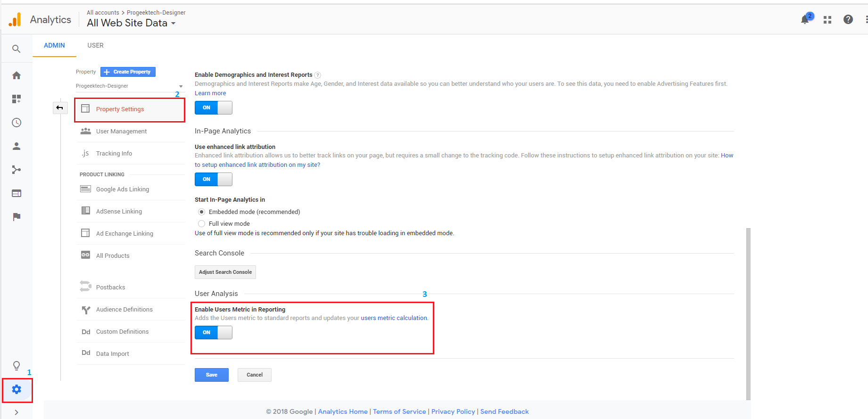Open Conversions flag icon

17,217
